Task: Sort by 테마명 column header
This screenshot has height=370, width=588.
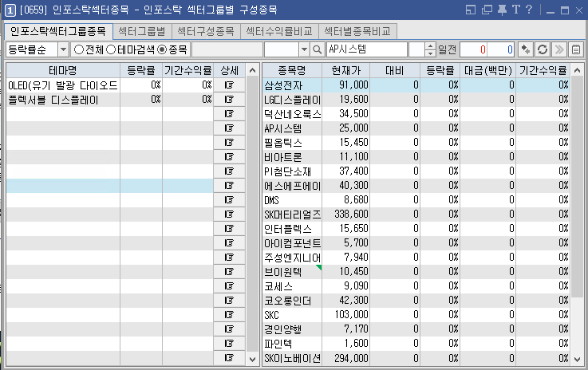Action: (63, 70)
